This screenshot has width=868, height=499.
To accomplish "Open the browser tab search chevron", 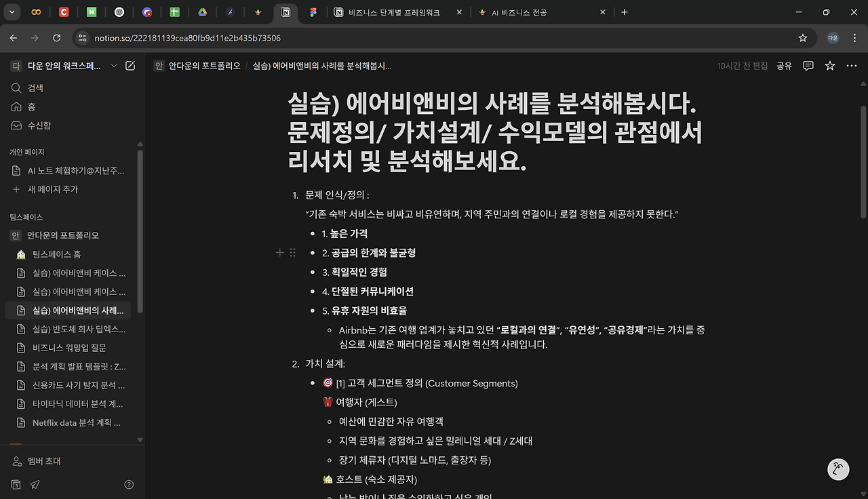I will 12,12.
